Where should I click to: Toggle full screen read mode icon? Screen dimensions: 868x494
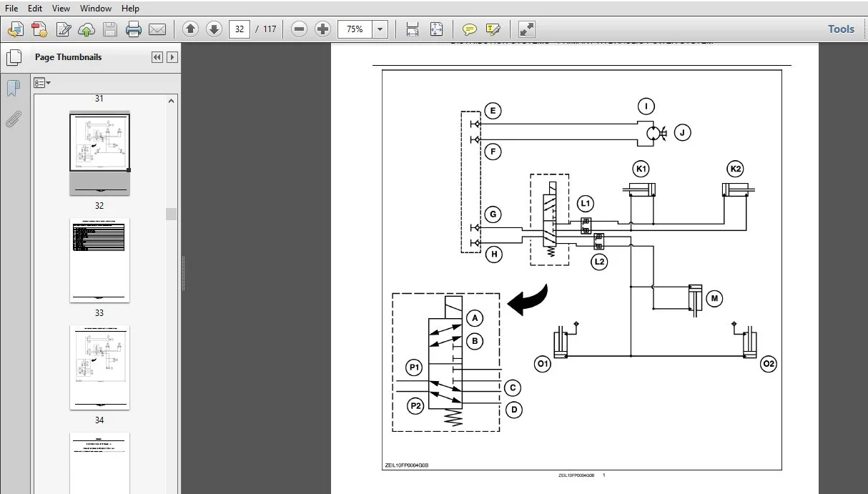pyautogui.click(x=527, y=29)
